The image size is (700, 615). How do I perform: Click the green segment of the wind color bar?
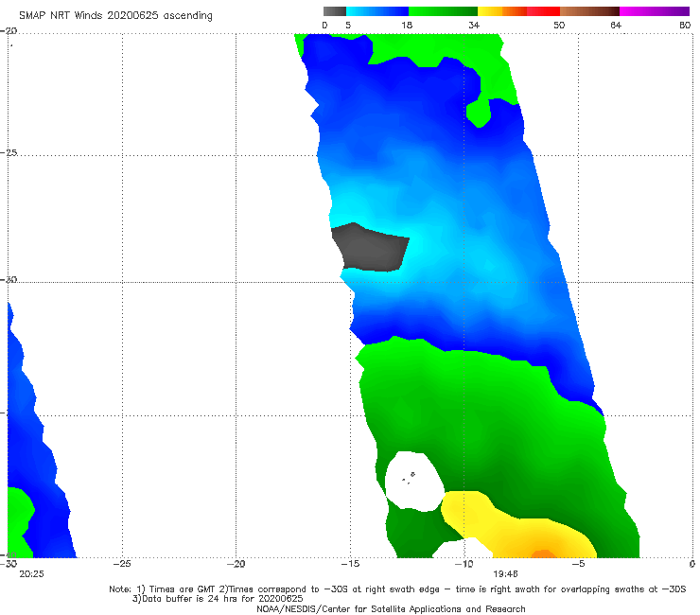click(x=443, y=11)
